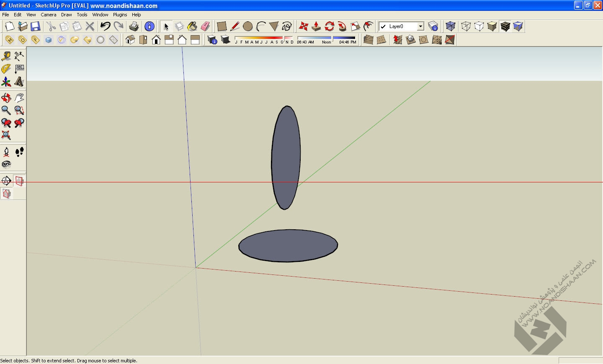Toggle X-Ray face style

click(x=451, y=26)
